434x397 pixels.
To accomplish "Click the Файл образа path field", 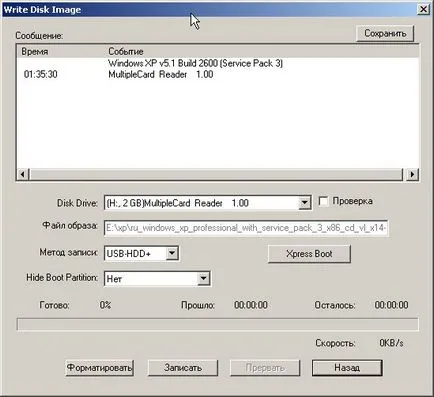I will click(246, 228).
